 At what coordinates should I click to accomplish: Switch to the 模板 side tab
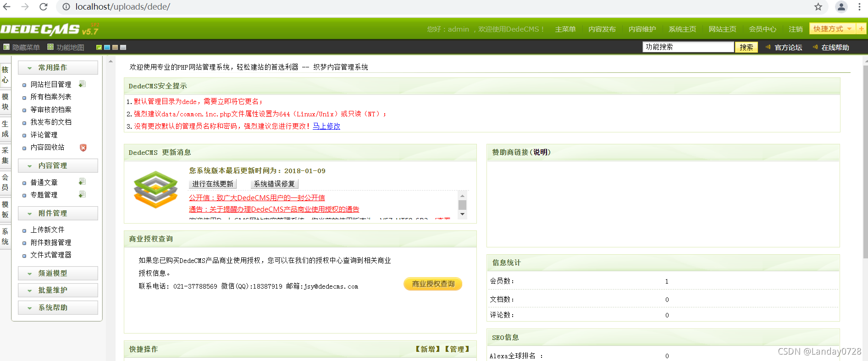coord(5,209)
